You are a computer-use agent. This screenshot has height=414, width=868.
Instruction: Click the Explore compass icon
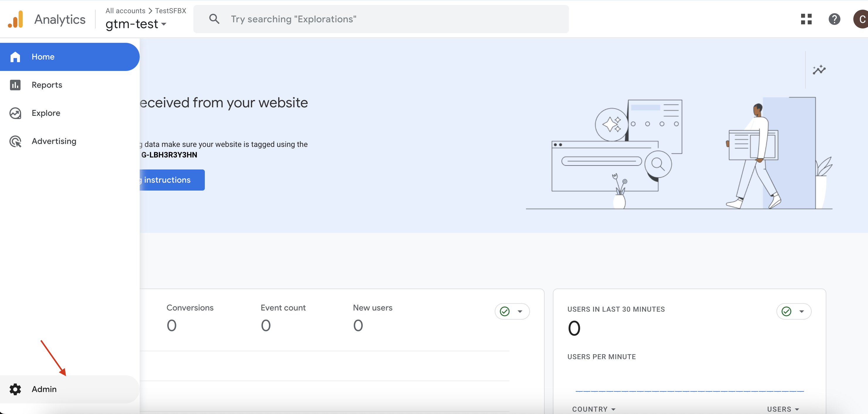(x=15, y=113)
